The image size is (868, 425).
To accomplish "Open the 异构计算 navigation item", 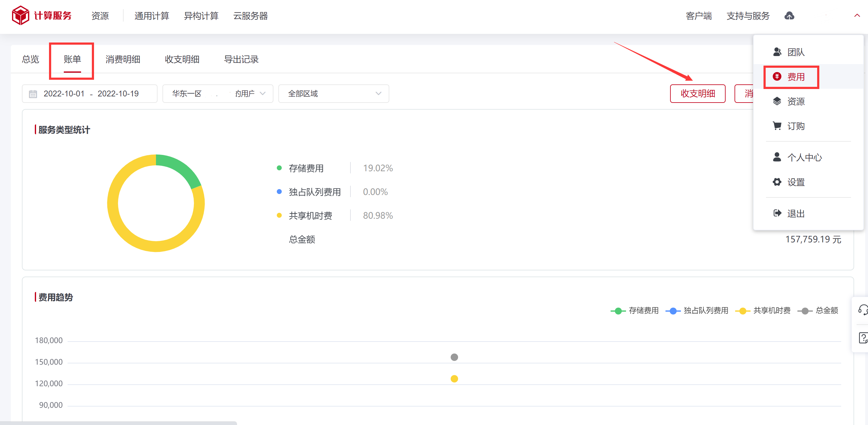I will click(x=201, y=16).
